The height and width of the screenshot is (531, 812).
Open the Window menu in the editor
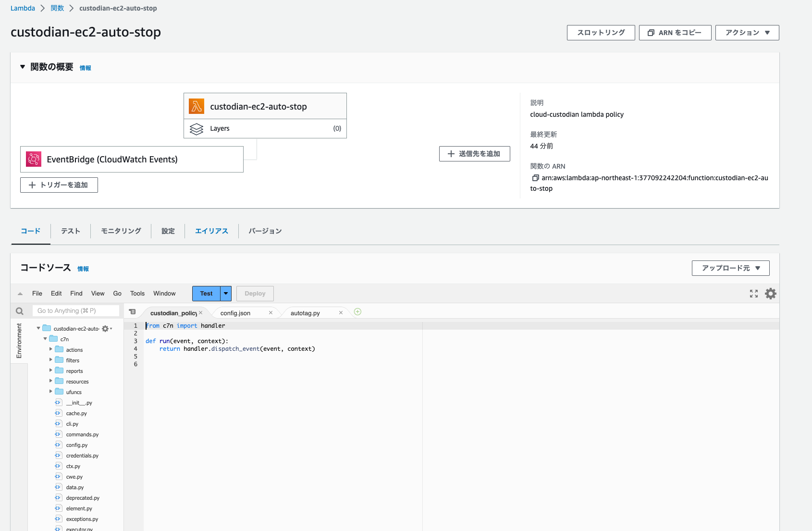pos(164,294)
